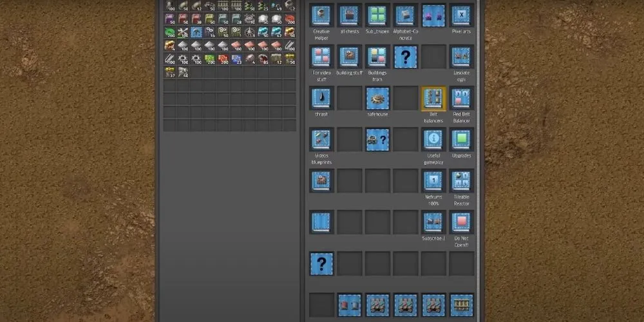Open the highlighted Belt balancers book
This screenshot has width=644, height=322.
[x=433, y=98]
